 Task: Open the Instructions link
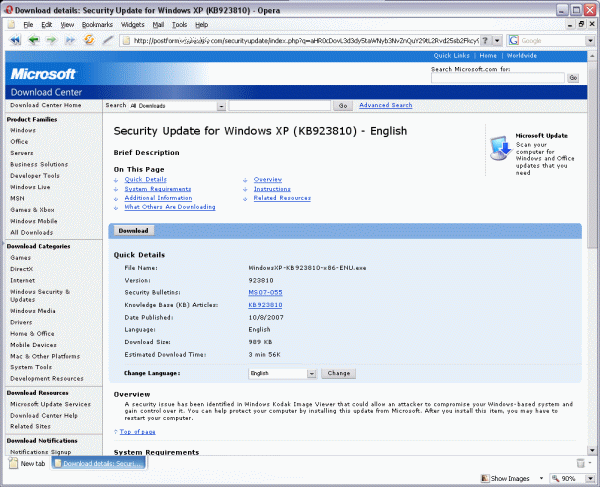click(272, 189)
